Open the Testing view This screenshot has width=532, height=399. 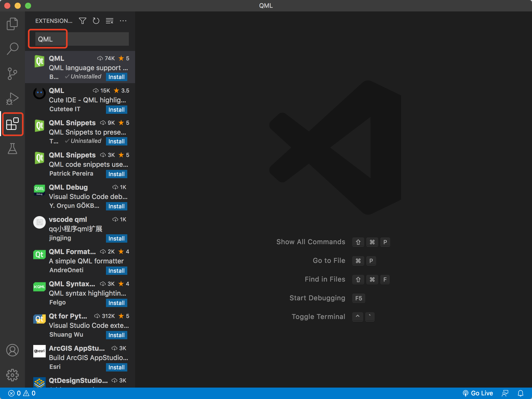(x=12, y=149)
